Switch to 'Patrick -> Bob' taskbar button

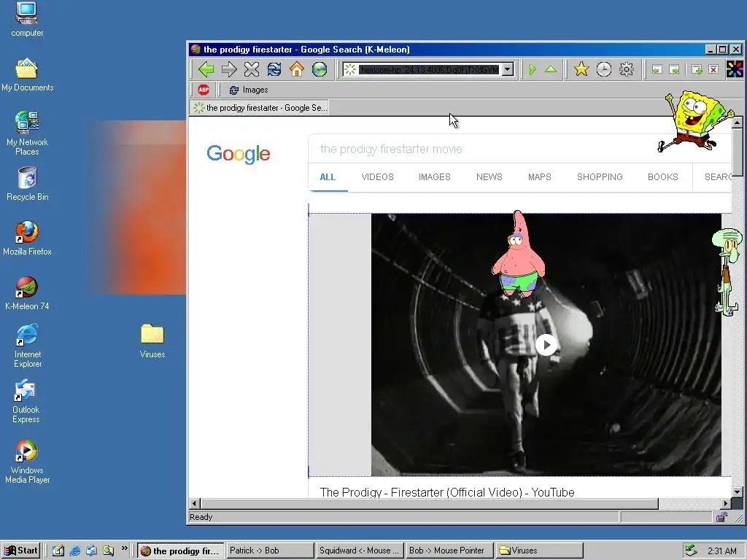pyautogui.click(x=270, y=551)
